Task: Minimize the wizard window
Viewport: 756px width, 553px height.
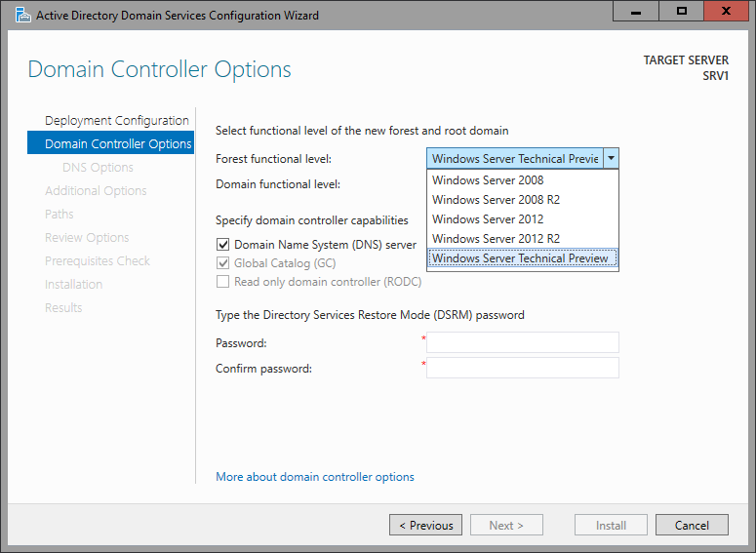Action: click(x=636, y=11)
